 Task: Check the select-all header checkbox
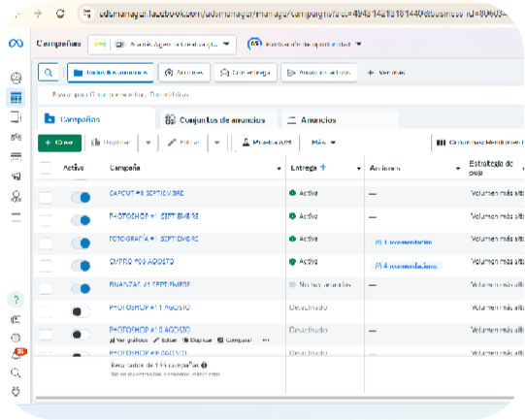46,168
